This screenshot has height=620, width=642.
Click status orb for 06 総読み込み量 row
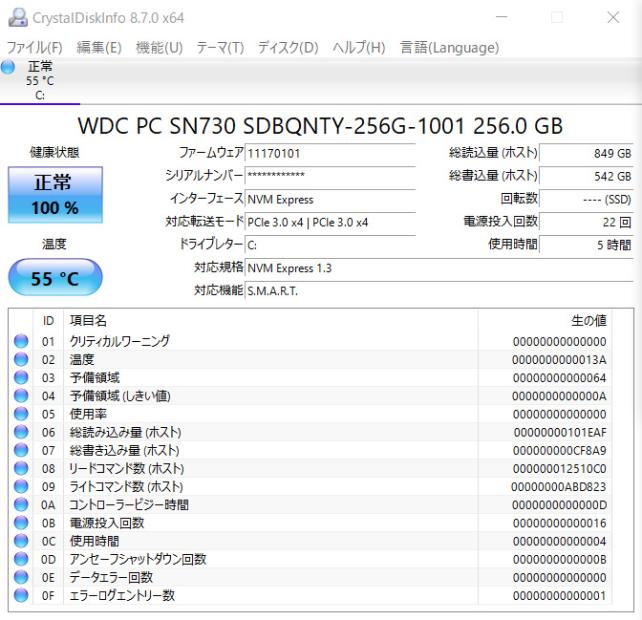click(x=21, y=432)
